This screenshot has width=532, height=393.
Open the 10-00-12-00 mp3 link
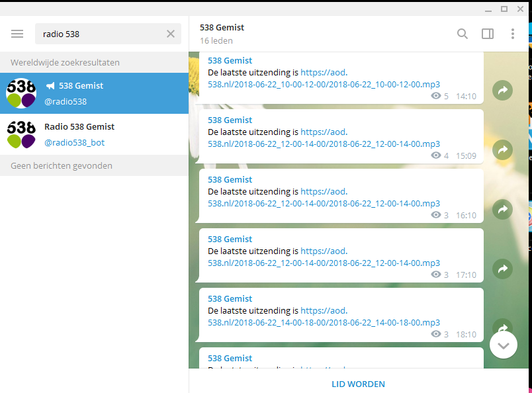324,84
